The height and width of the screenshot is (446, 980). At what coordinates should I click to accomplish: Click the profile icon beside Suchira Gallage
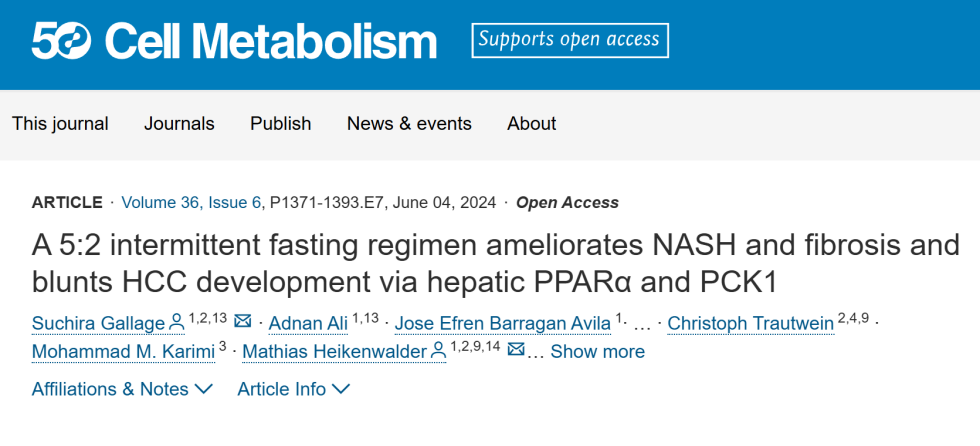tap(177, 323)
